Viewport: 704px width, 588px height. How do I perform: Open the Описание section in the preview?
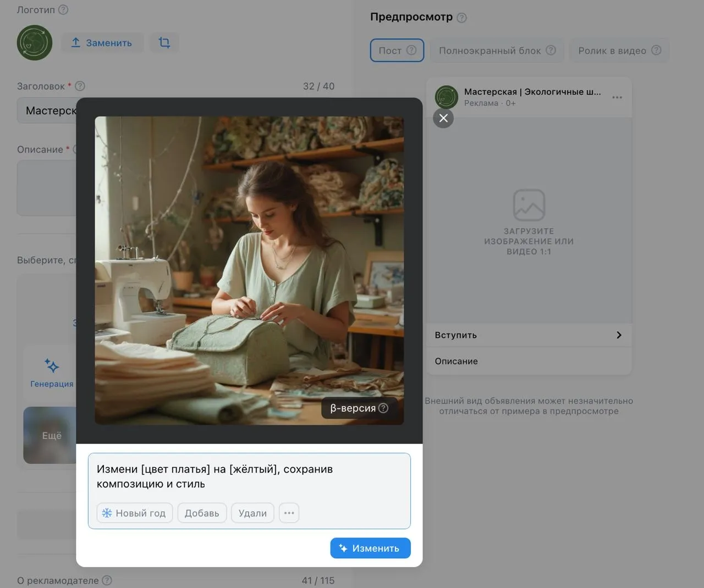click(x=455, y=361)
